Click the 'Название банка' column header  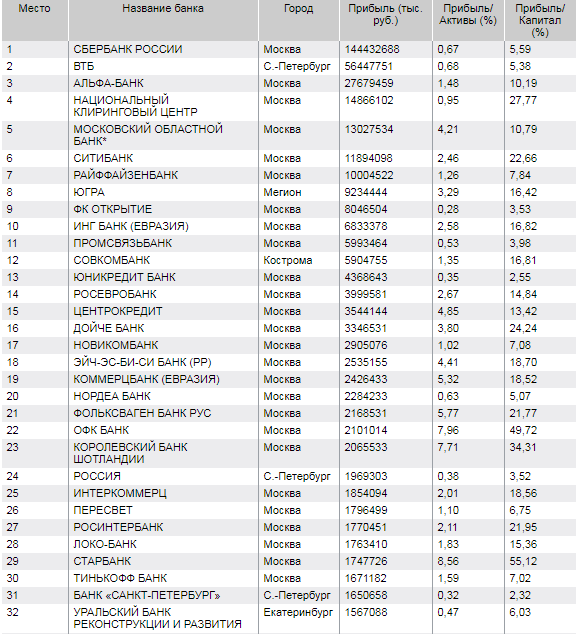163,8
